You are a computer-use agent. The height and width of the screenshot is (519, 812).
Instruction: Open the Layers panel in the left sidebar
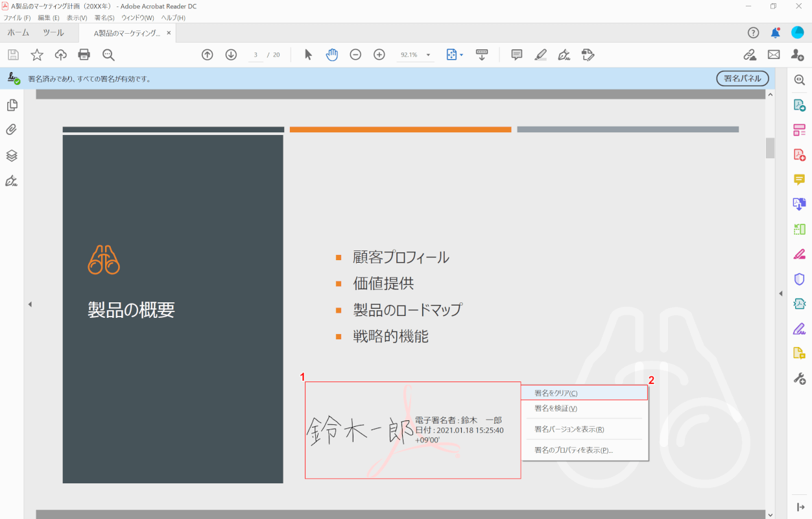point(12,155)
